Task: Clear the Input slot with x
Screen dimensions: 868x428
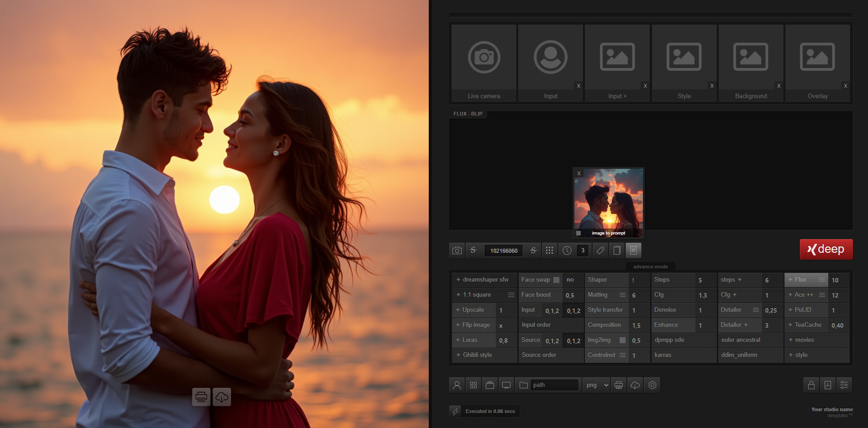Action: point(579,86)
